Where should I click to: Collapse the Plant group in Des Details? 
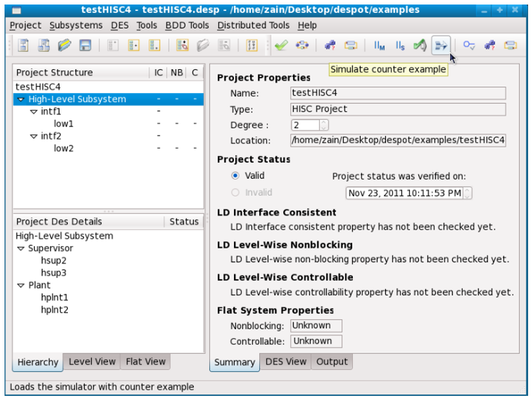tap(21, 285)
